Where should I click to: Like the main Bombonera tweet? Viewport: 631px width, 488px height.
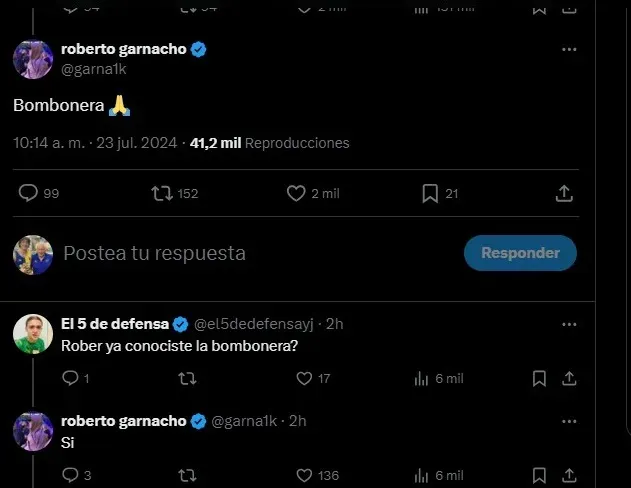(296, 193)
